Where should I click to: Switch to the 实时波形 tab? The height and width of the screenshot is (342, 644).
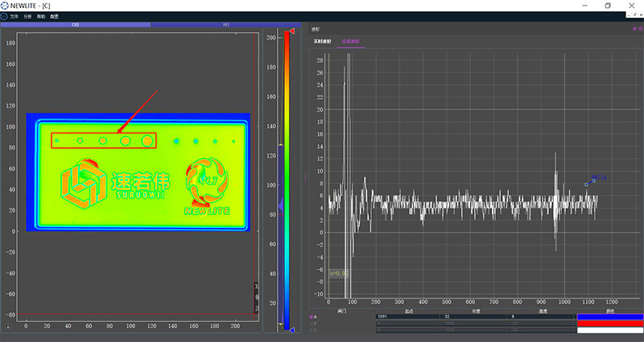tap(324, 41)
